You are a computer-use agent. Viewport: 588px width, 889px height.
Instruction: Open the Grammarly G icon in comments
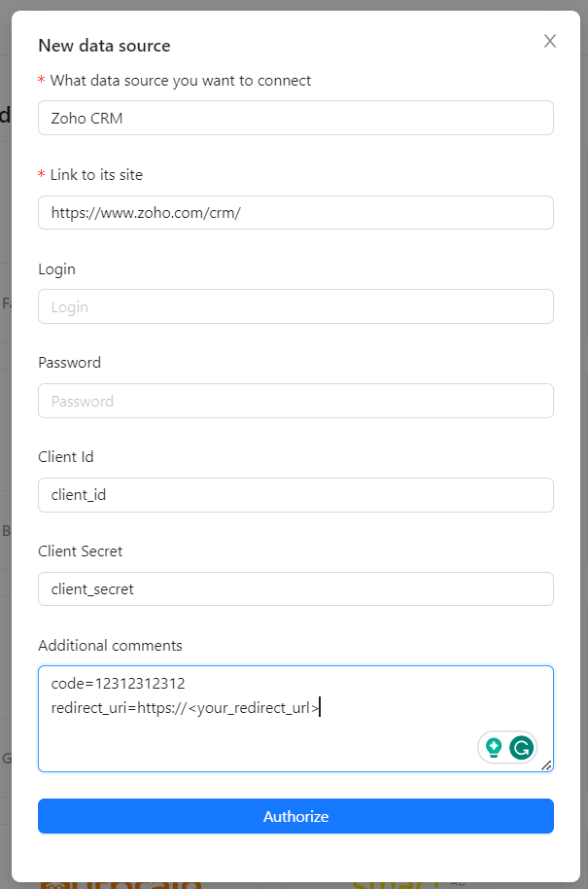coord(521,747)
